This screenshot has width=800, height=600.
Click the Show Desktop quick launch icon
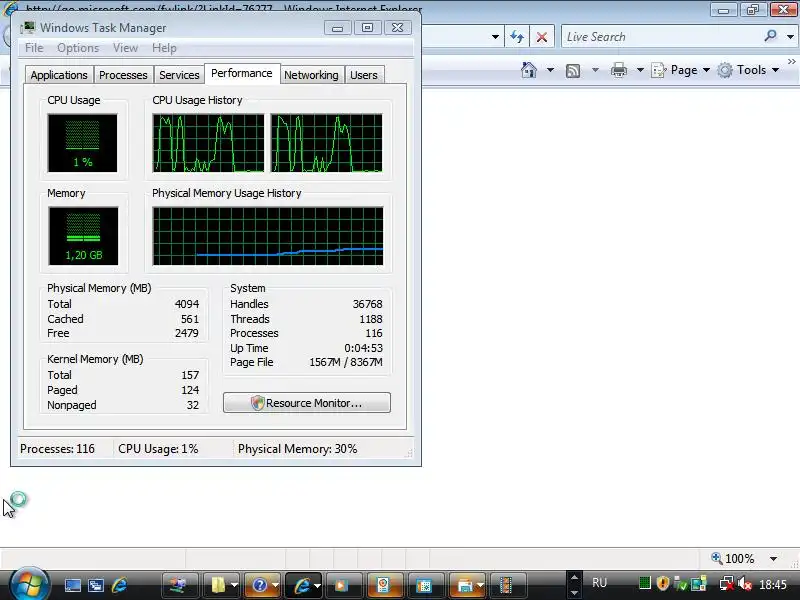click(73, 585)
